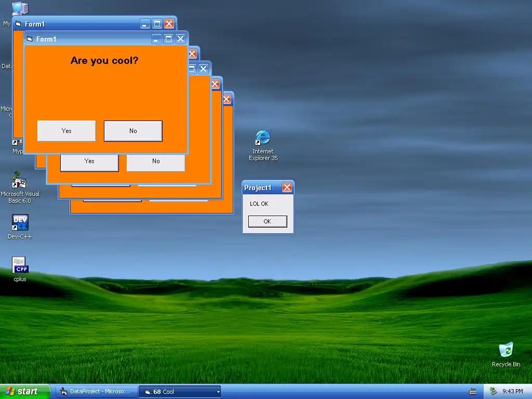Image resolution: width=532 pixels, height=399 pixels.
Task: Click the 'Are you cool?' label text
Action: pyautogui.click(x=104, y=60)
